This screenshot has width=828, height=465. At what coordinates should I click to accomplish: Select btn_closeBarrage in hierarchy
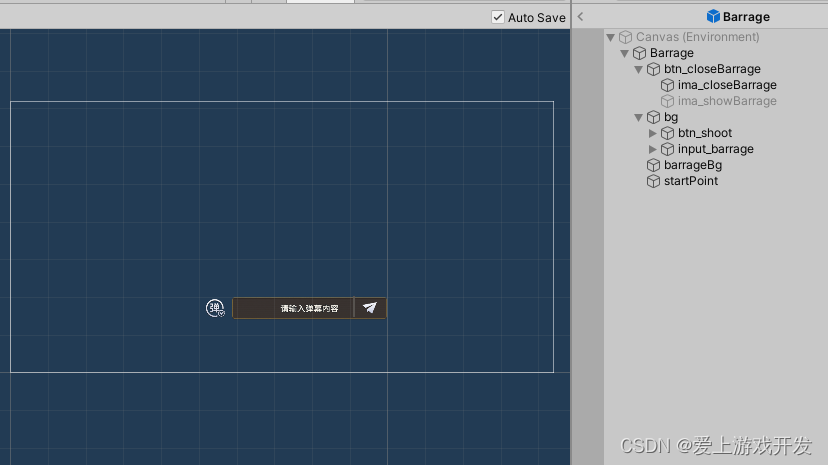click(x=712, y=69)
